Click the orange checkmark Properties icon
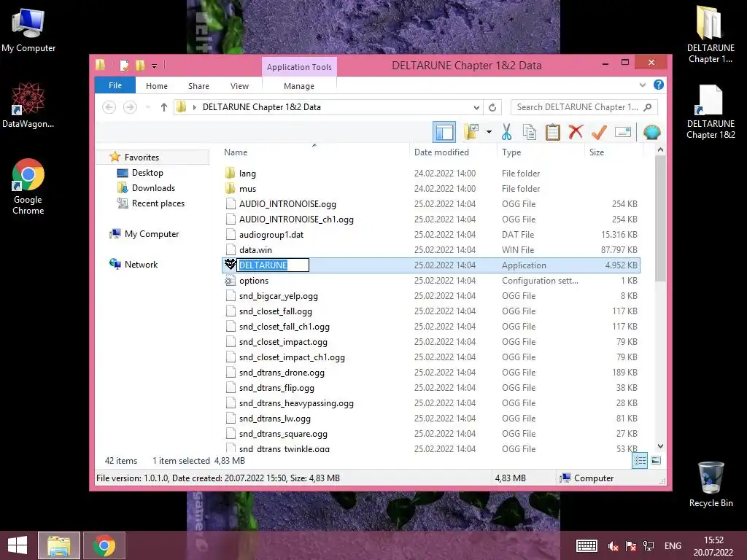 click(x=599, y=133)
